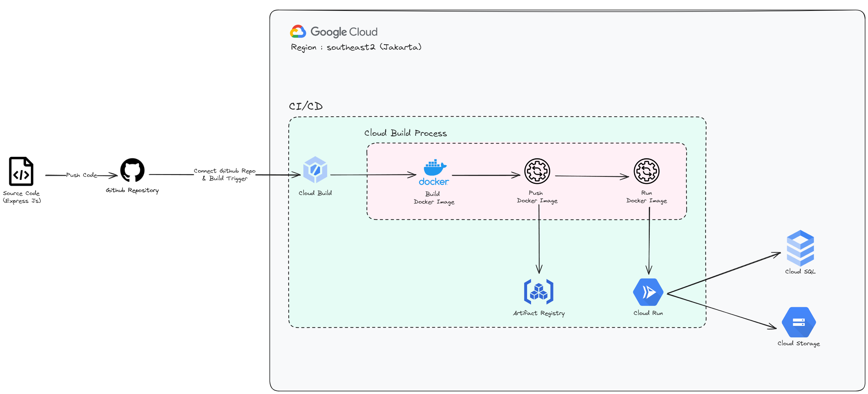868x394 pixels.
Task: Click the Cloud Run hexagon icon
Action: (648, 292)
